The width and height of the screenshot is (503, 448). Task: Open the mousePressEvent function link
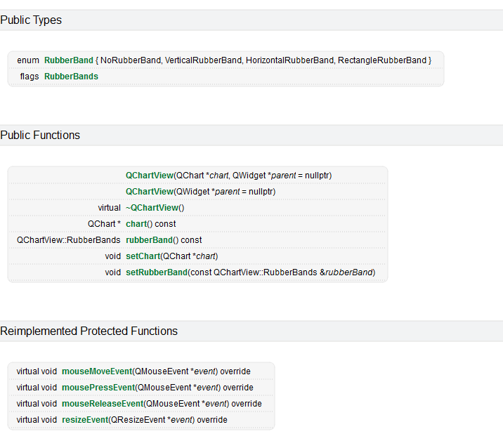tap(98, 387)
